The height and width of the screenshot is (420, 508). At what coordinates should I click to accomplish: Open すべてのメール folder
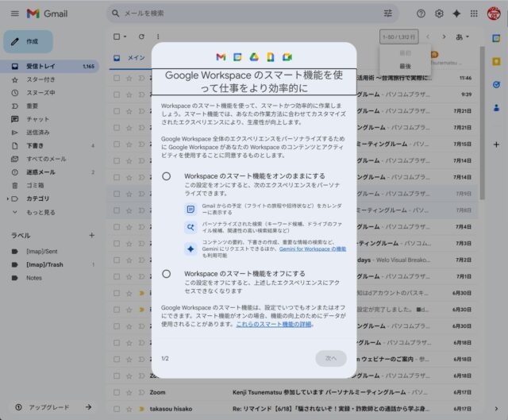click(x=50, y=159)
